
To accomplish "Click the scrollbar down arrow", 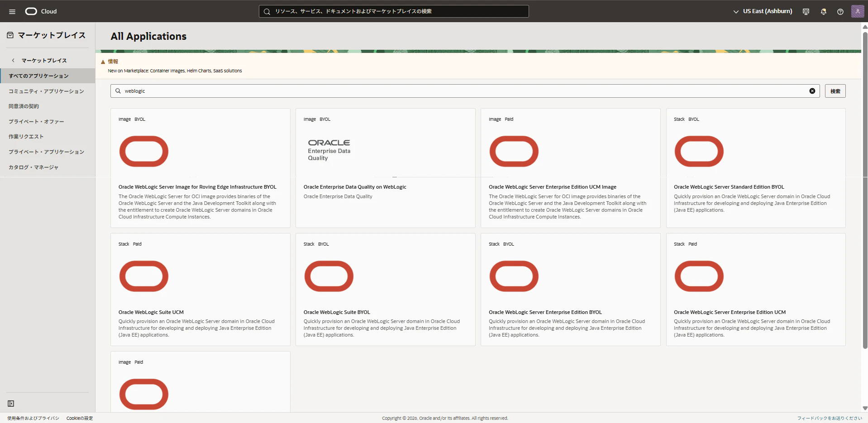I will (x=865, y=408).
